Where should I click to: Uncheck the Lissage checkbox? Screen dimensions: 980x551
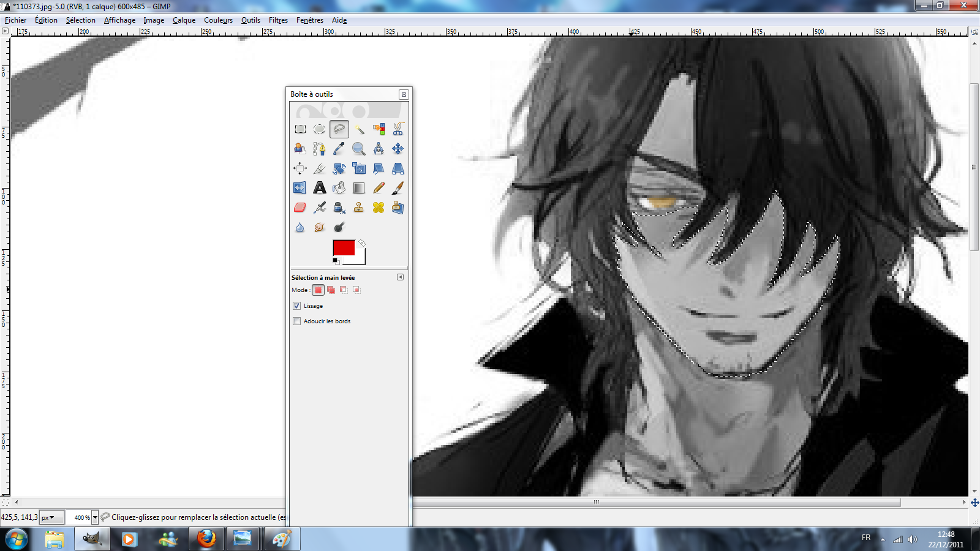[x=297, y=305]
